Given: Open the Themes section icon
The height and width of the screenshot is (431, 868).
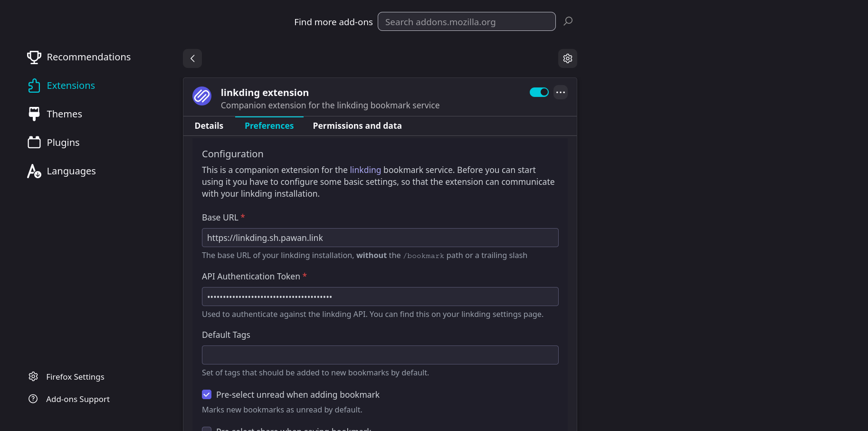Looking at the screenshot, I should (x=34, y=114).
